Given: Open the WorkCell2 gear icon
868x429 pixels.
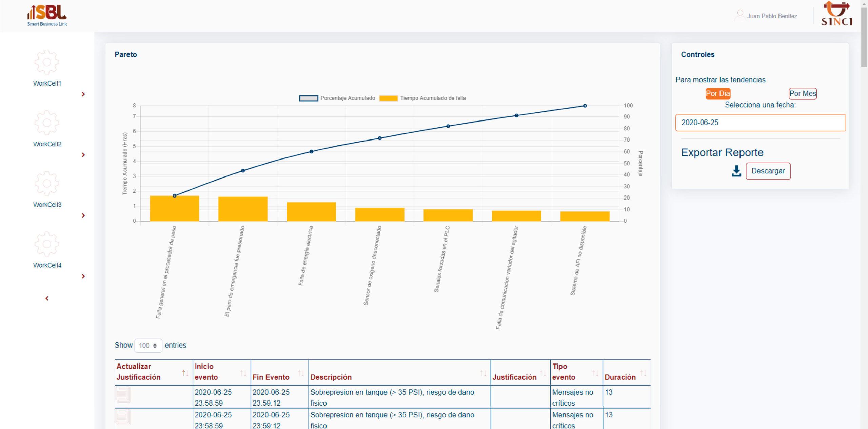Looking at the screenshot, I should [47, 123].
